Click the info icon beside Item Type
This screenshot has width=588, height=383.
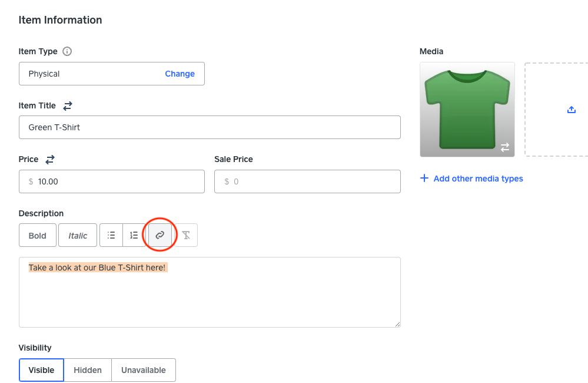67,51
